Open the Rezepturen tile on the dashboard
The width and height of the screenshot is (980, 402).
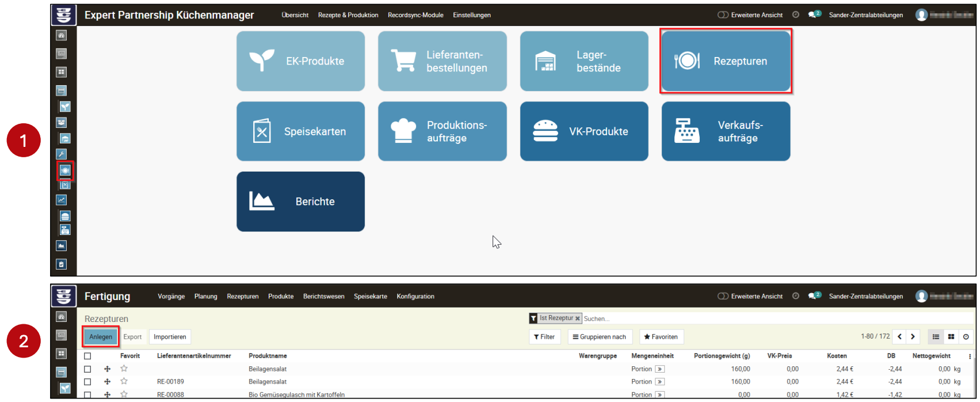[726, 61]
